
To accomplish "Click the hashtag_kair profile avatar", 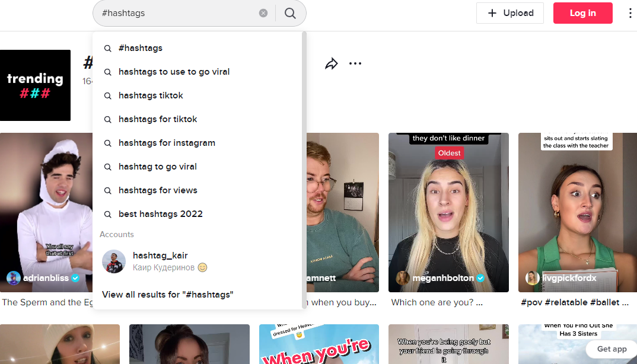I will pyautogui.click(x=114, y=261).
